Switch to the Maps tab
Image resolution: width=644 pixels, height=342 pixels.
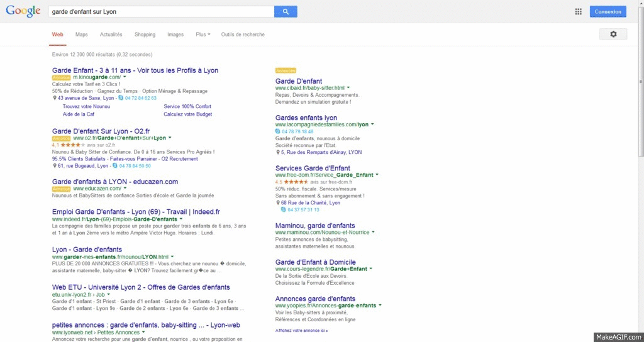click(x=81, y=35)
